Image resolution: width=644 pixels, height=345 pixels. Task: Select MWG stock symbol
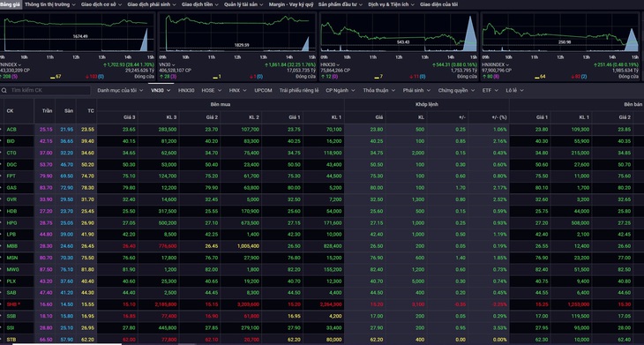[x=12, y=269]
